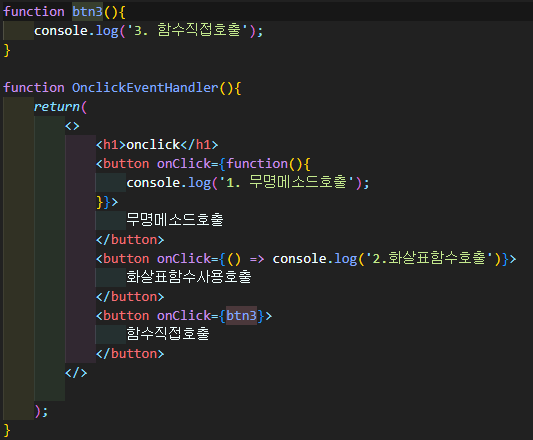Image resolution: width=533 pixels, height=440 pixels.
Task: Click the </button> tag below 화살표함수사용호출
Action: pyautogui.click(x=130, y=297)
